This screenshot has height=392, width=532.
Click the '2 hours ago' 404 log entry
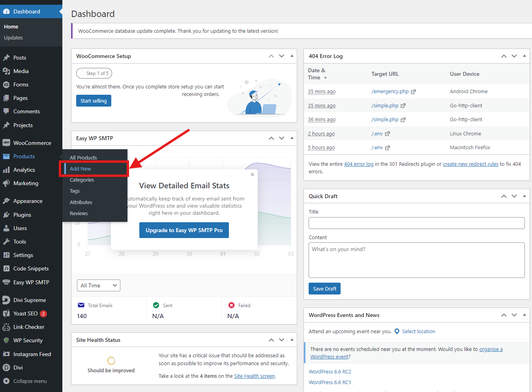tap(321, 133)
